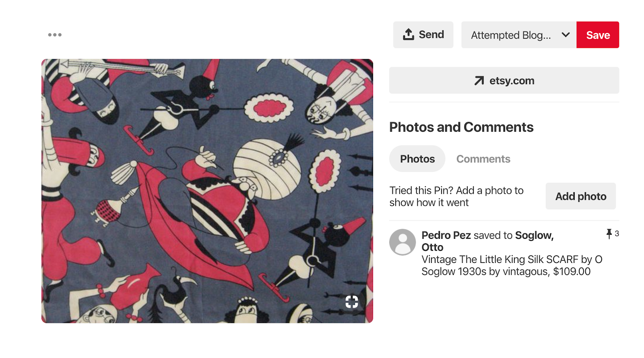The width and height of the screenshot is (644, 358).
Task: Click Pedro Pez's profile avatar
Action: tap(402, 242)
